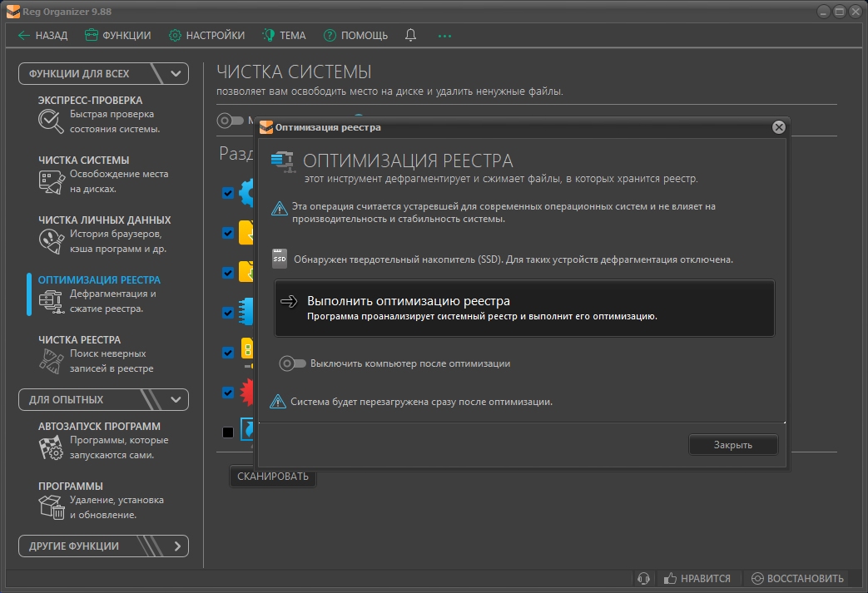Click the notification bell icon

click(410, 35)
